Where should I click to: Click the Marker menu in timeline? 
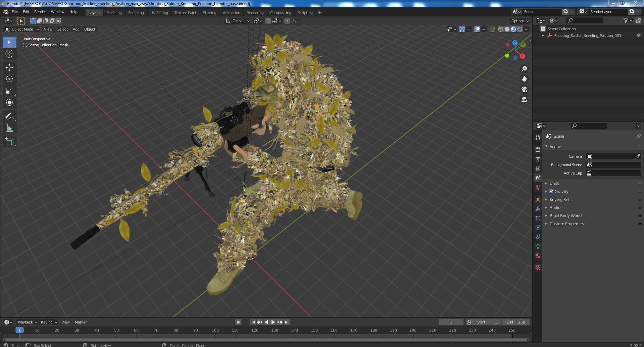[x=81, y=322]
